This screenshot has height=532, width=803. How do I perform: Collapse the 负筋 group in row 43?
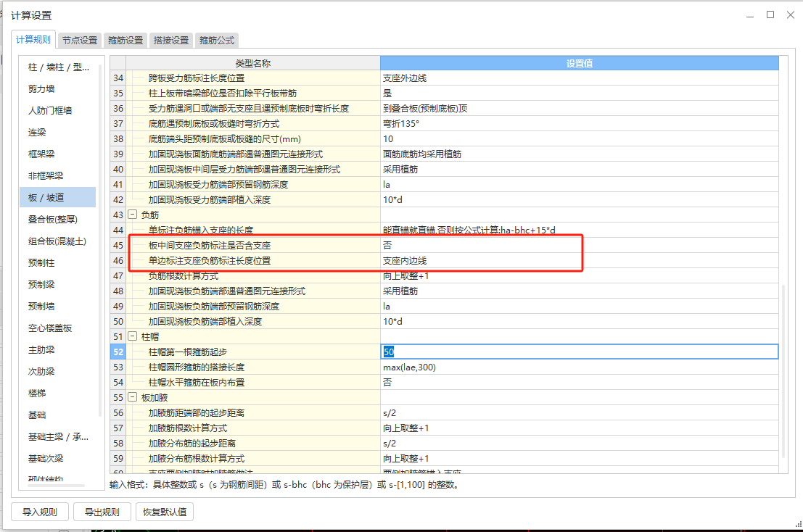[x=132, y=215]
